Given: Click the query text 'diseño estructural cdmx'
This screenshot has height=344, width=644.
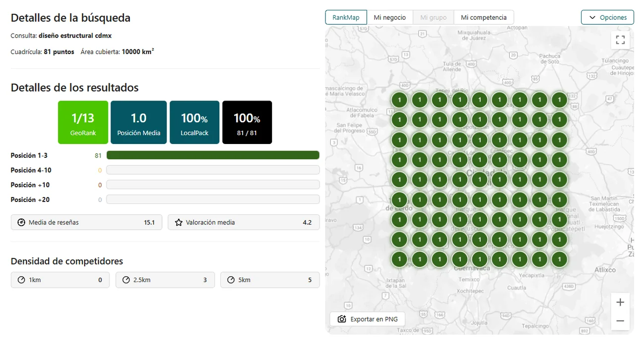Looking at the screenshot, I should coord(75,36).
